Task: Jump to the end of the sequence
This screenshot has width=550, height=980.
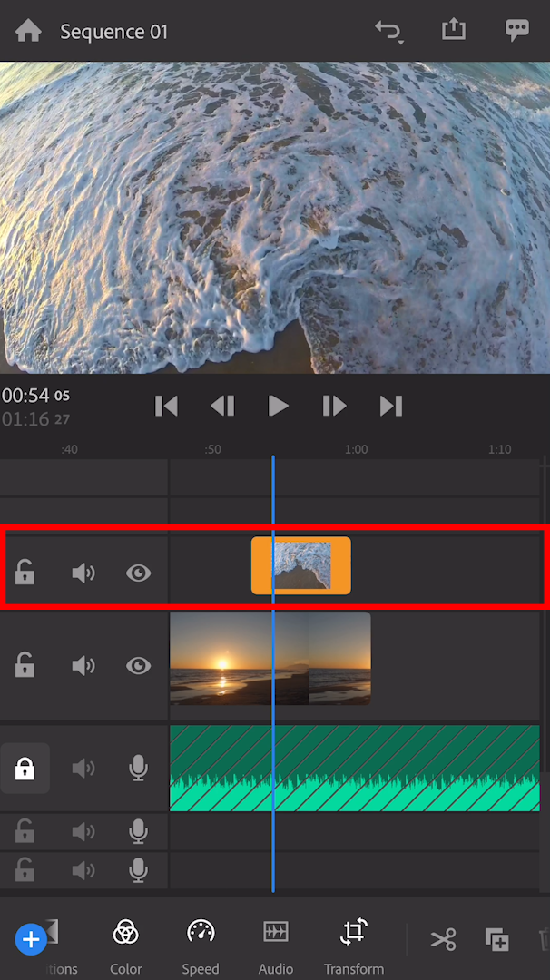Action: tap(390, 407)
